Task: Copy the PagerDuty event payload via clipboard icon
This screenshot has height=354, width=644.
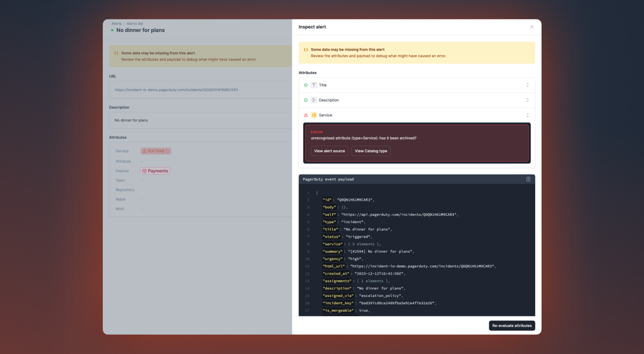Action: click(528, 179)
